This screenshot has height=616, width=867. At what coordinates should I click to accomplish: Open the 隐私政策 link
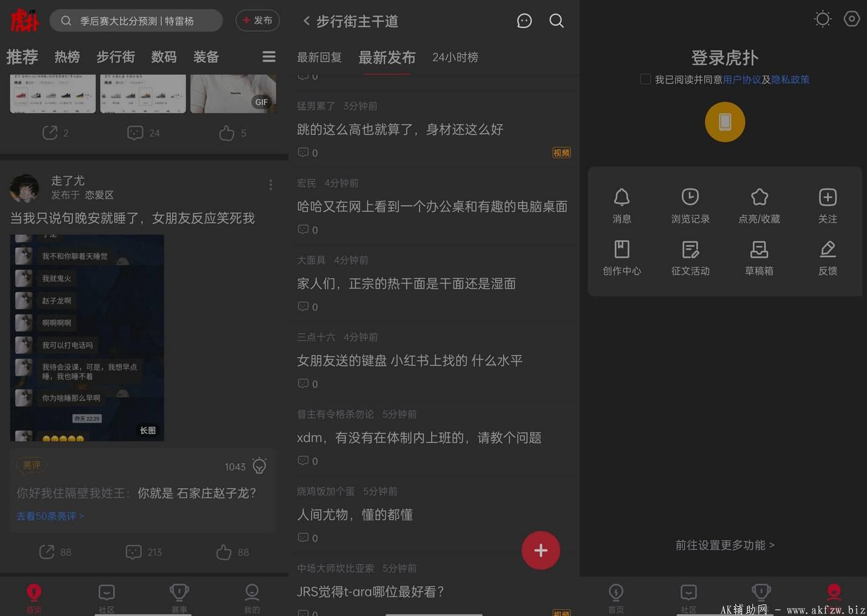pyautogui.click(x=790, y=79)
